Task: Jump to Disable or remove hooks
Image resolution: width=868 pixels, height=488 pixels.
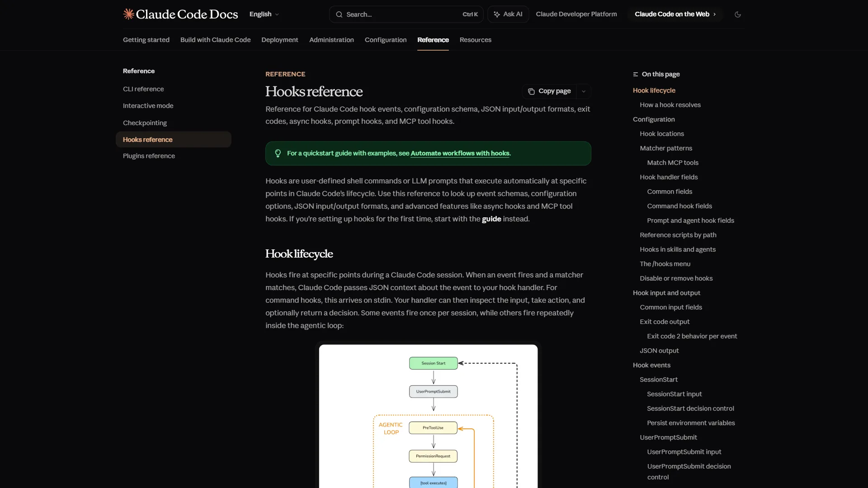Action: [676, 278]
